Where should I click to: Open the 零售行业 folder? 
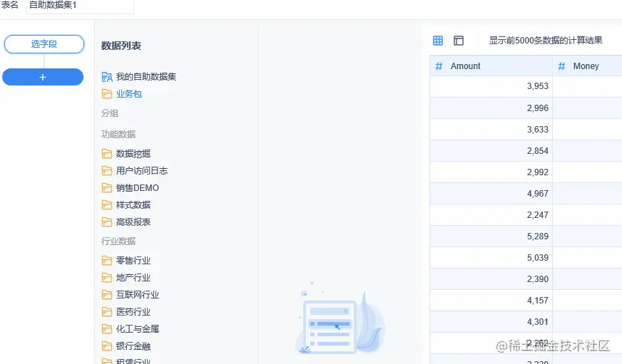(133, 261)
